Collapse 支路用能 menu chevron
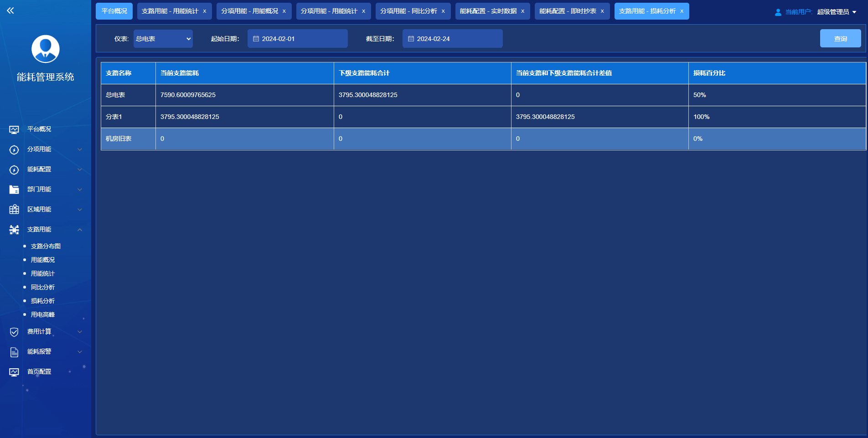Screen dimensions: 868x438 pyautogui.click(x=80, y=230)
